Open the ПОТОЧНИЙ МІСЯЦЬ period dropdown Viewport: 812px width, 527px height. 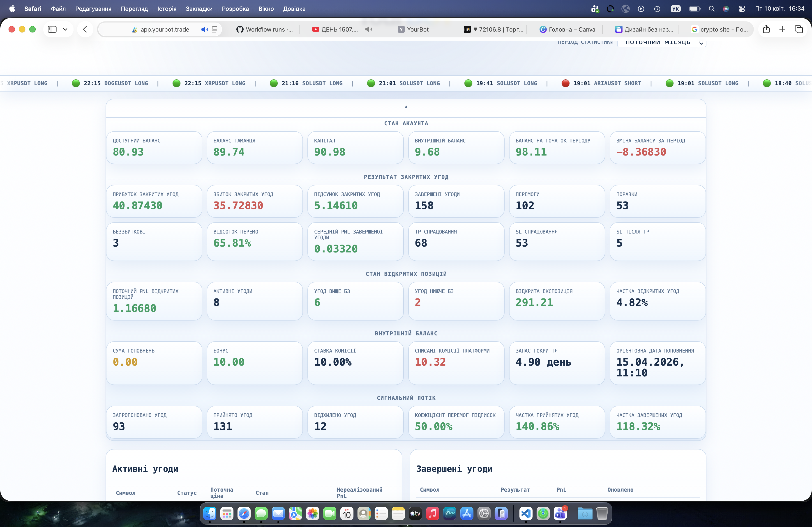pos(662,42)
